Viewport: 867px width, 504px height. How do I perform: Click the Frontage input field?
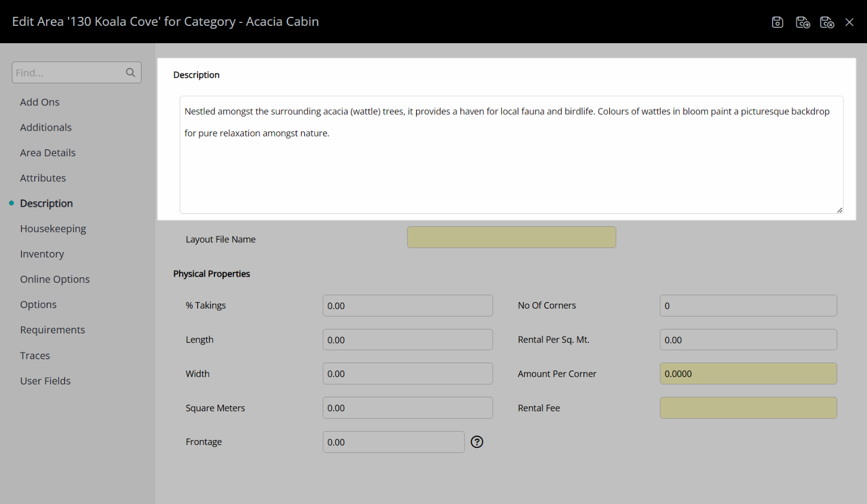click(394, 442)
